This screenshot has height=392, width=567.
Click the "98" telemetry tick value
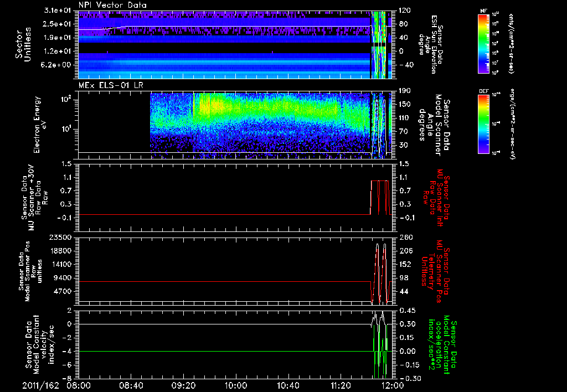[x=403, y=278]
